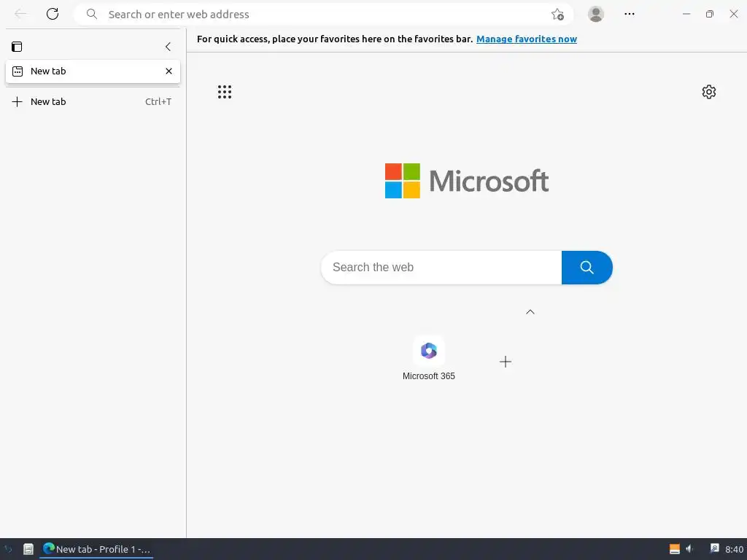Open the volume tray icon
Image resolution: width=747 pixels, height=560 pixels.
click(x=689, y=549)
